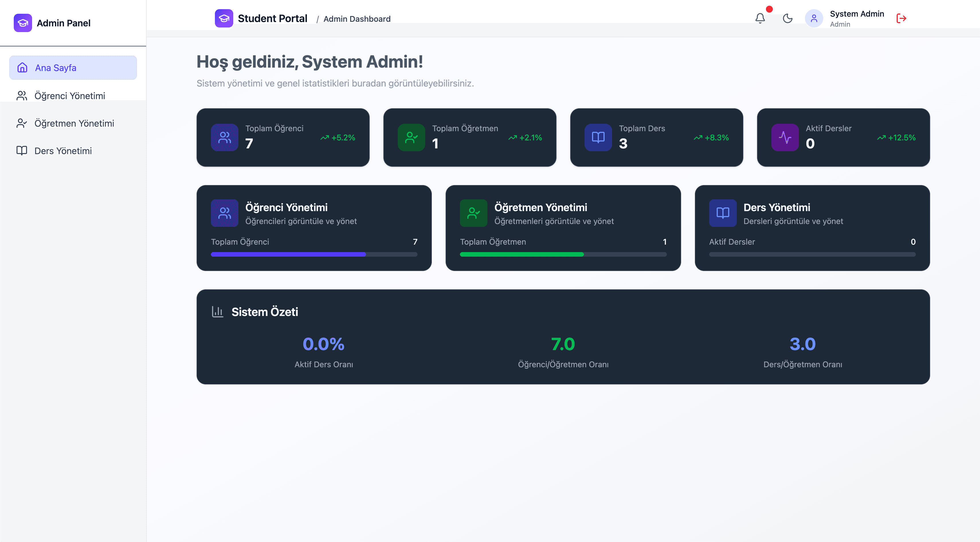Click the System Admin user avatar

pos(814,18)
